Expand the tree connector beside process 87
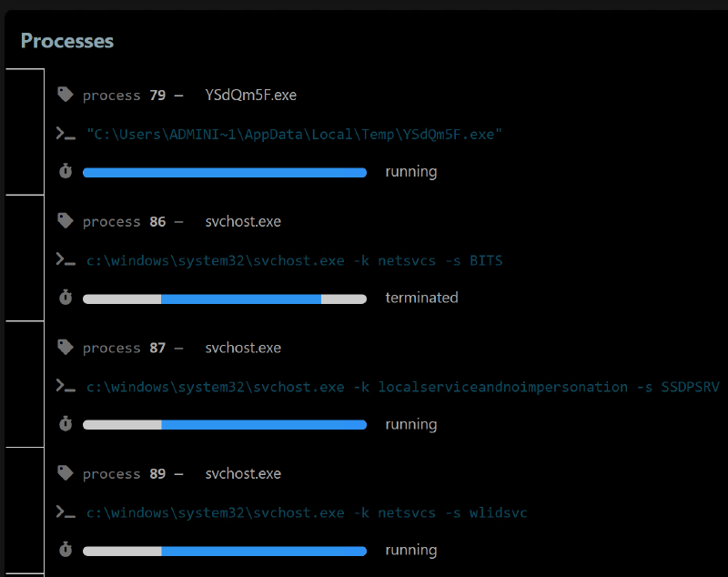The width and height of the screenshot is (728, 577). 25,382
